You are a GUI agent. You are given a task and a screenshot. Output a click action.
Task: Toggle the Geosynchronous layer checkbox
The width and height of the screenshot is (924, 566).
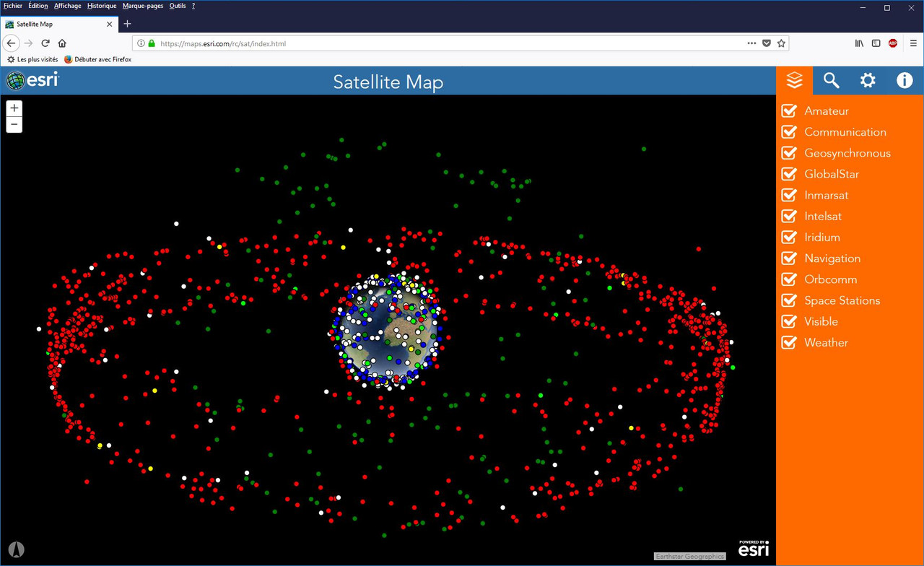(x=790, y=153)
